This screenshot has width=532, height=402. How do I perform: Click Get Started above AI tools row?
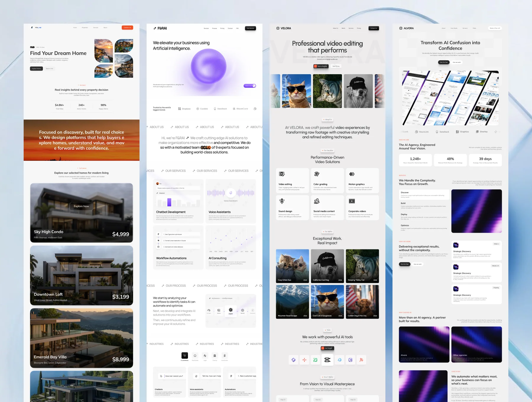[x=327, y=348]
